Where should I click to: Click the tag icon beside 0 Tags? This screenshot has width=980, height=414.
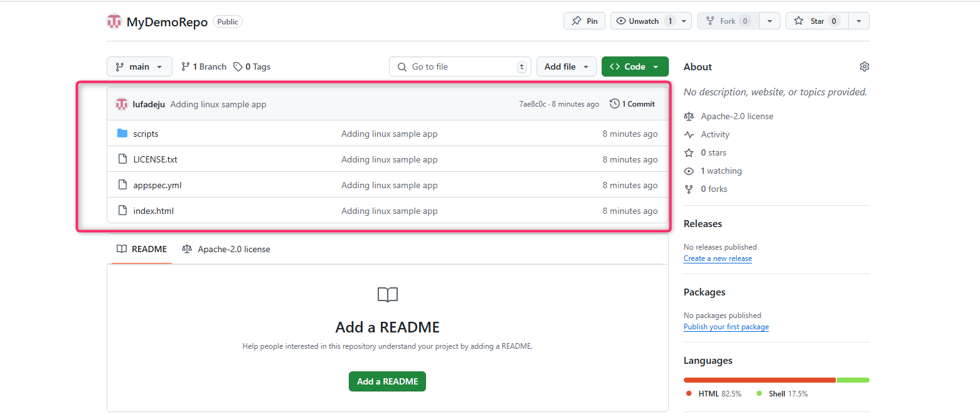[x=238, y=66]
